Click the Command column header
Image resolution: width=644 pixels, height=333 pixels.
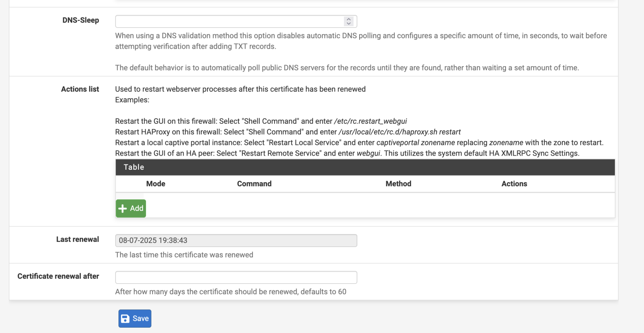coord(254,184)
